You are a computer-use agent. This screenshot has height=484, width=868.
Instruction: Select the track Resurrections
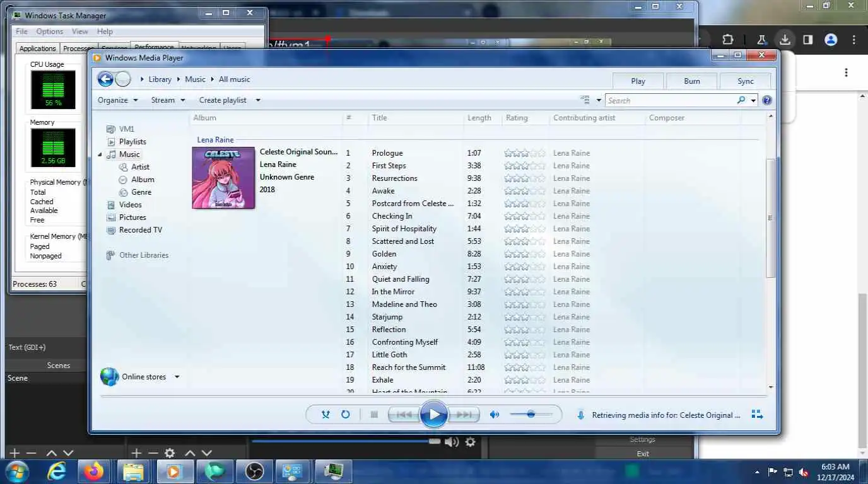coord(395,178)
